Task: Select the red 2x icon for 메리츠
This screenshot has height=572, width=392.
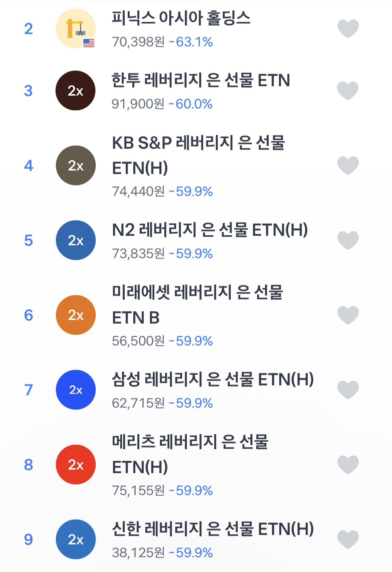Action: tap(75, 465)
